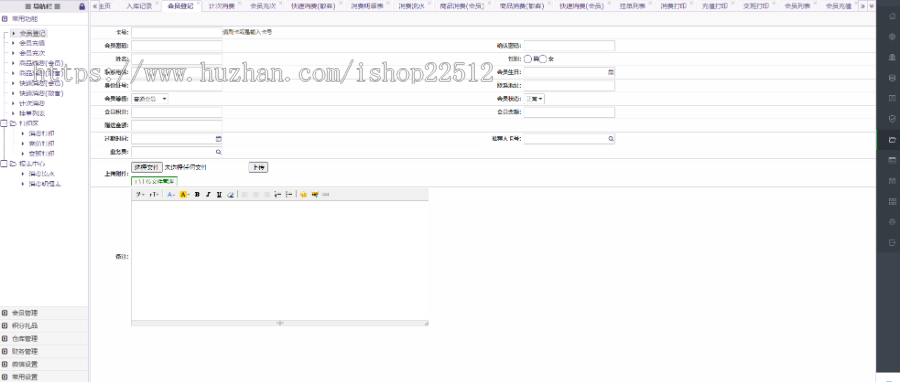Image resolution: width=900 pixels, height=382 pixels.
Task: Click the shield icon in dark sidebar
Action: (x=891, y=119)
